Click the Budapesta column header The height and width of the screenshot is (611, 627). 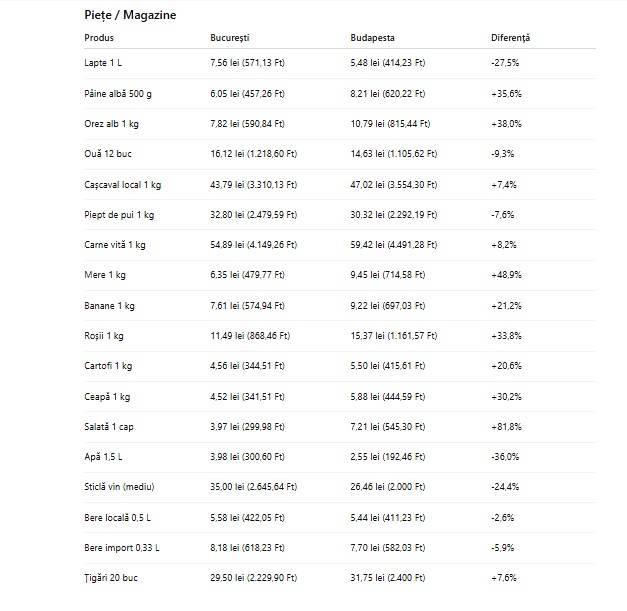click(373, 38)
